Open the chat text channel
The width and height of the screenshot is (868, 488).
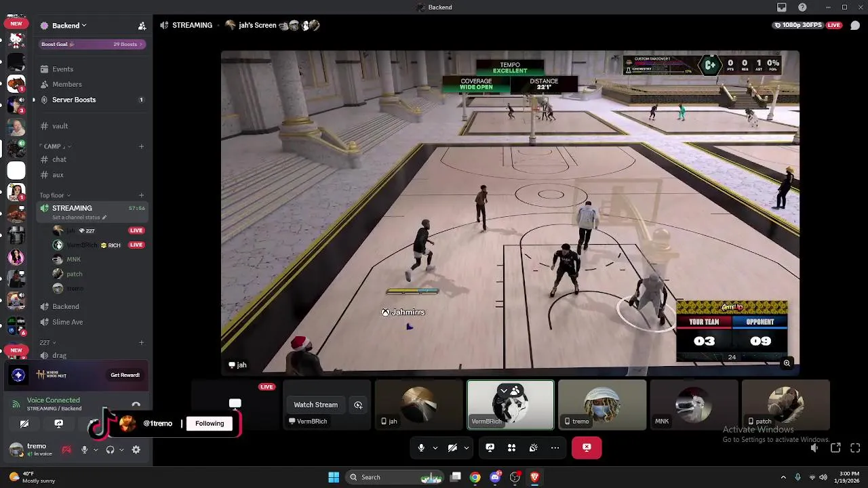pos(92,159)
